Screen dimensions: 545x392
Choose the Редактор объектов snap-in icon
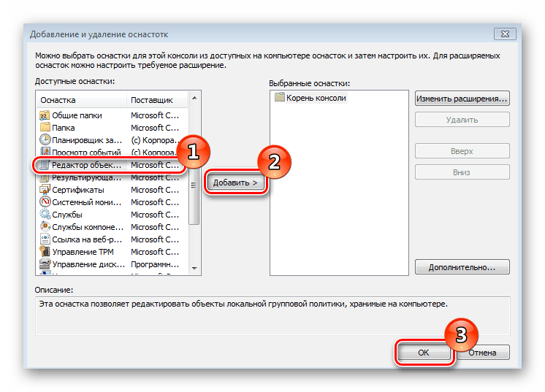(x=45, y=165)
